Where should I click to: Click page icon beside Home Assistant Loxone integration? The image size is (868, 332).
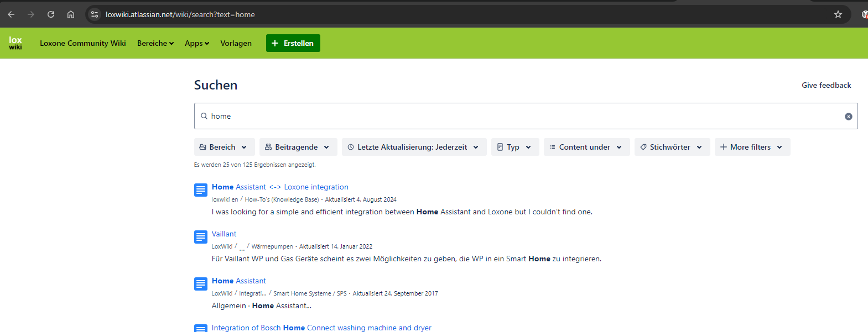(x=201, y=190)
